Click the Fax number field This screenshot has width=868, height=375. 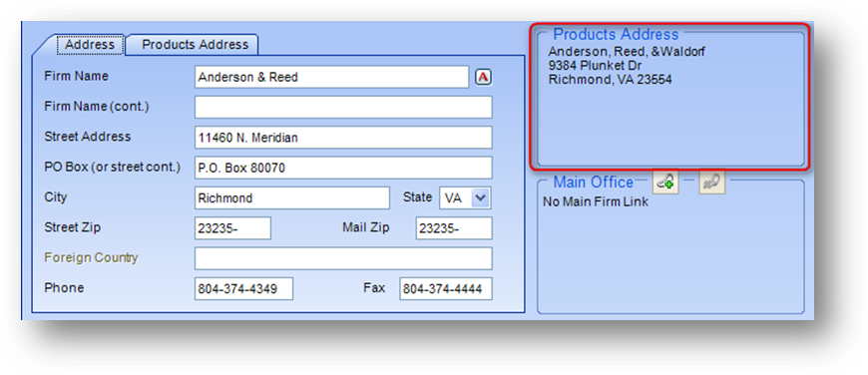(x=446, y=288)
